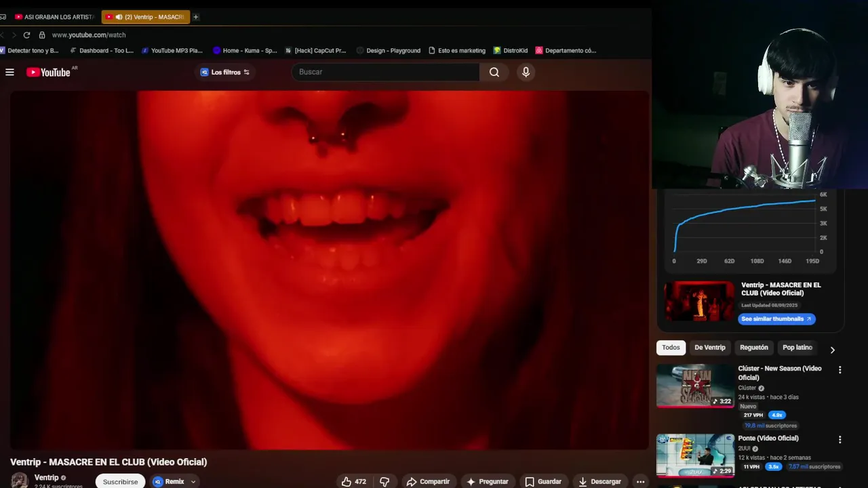Select the Pop latino chip
The width and height of the screenshot is (868, 488).
[x=797, y=348]
